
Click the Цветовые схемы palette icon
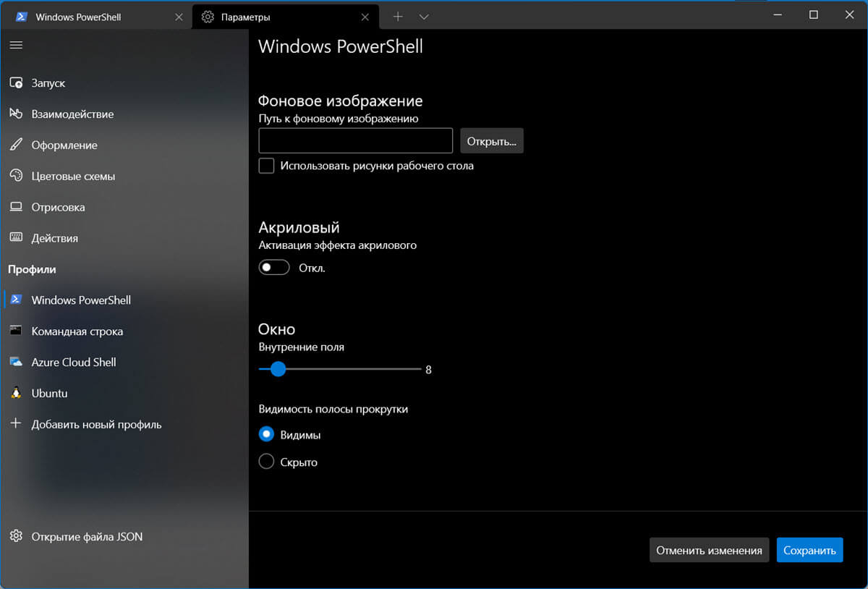(16, 177)
